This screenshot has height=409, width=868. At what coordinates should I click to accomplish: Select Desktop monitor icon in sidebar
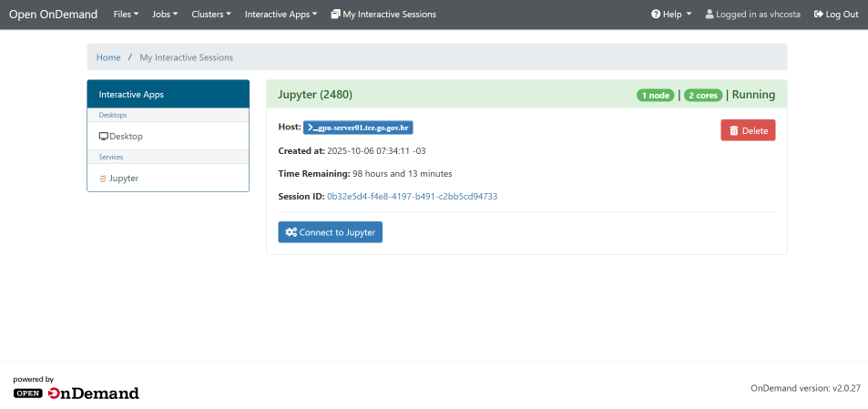(104, 137)
